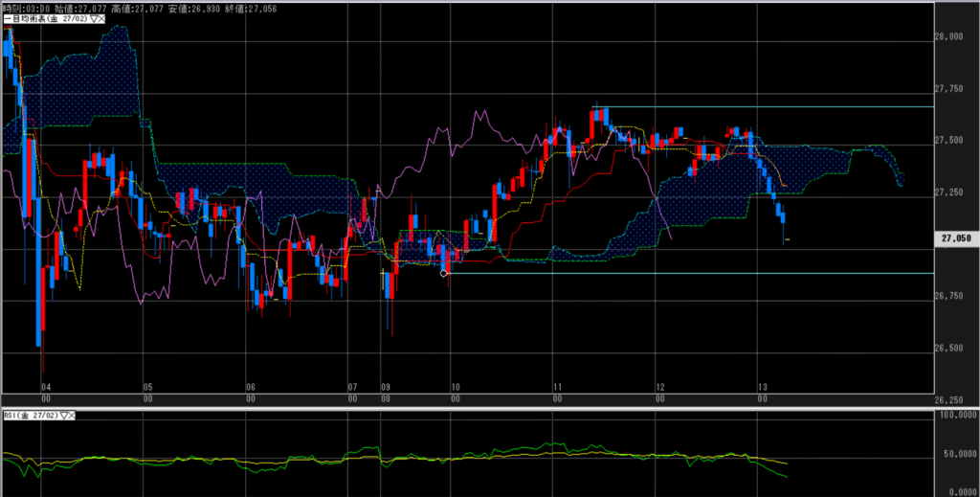The height and width of the screenshot is (497, 980).
Task: Click the RSI(金 27/02) panel label
Action: click(31, 416)
